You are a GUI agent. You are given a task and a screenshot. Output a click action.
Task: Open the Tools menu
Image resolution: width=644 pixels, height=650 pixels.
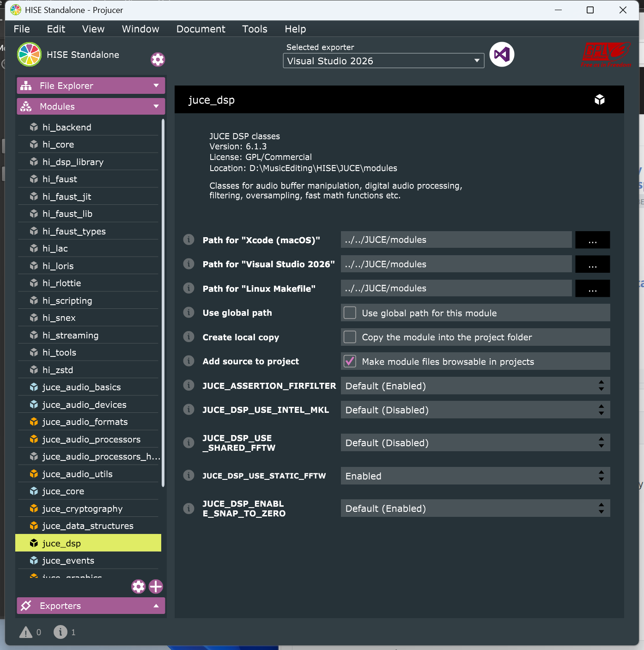click(255, 29)
